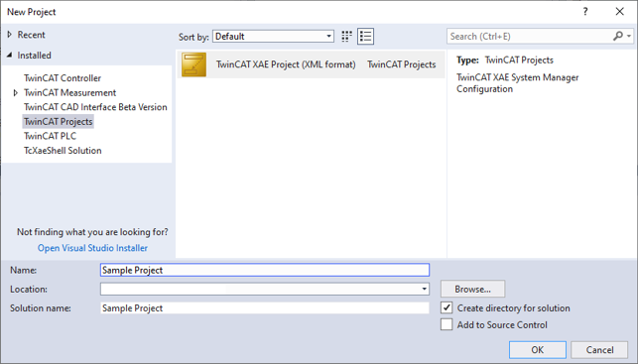Close the New Project dialog
The width and height of the screenshot is (638, 364).
(x=619, y=12)
